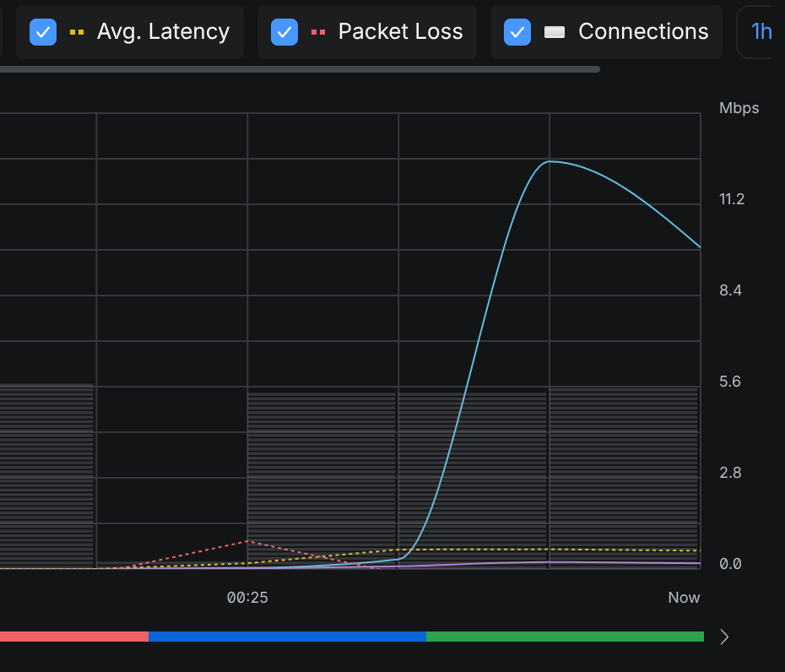
Task: Click the yellow dashed Avg. Latency legend icon
Action: coord(77,32)
